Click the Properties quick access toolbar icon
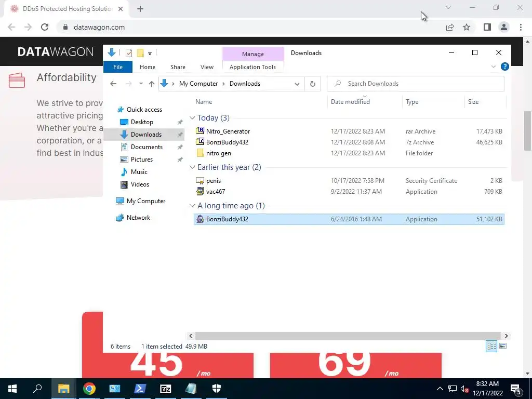Viewport: 532px width, 399px height. [129, 53]
